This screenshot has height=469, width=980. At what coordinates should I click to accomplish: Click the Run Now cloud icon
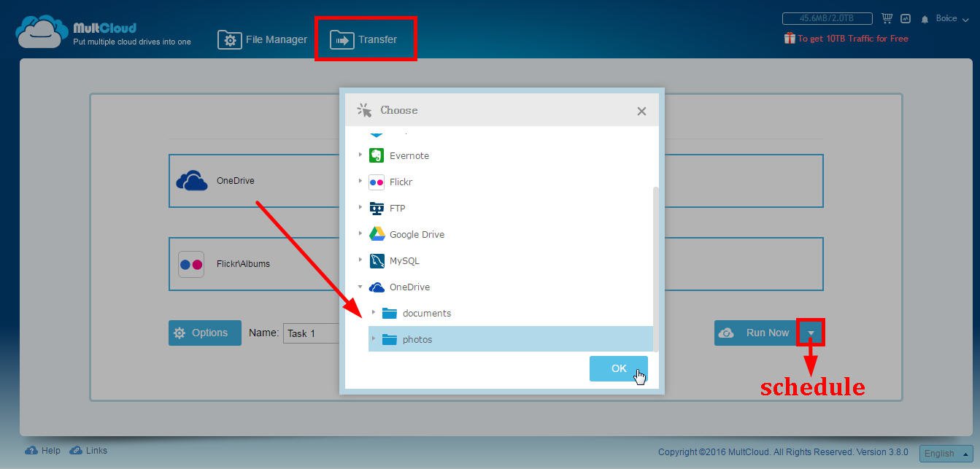coord(726,333)
